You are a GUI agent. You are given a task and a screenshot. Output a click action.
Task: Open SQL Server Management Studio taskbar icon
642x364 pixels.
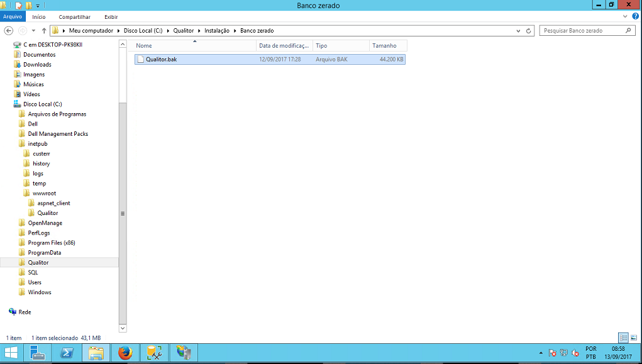coord(154,353)
